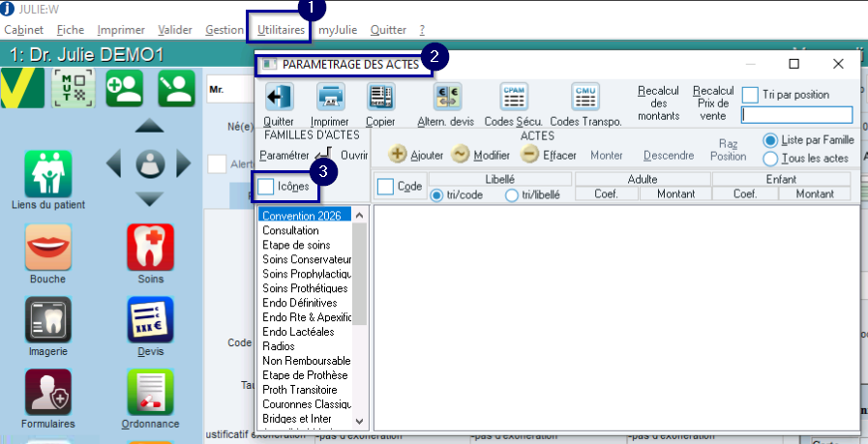Screen dimensions: 868x444
Task: Open Liens du patient family icon
Action: click(x=48, y=174)
